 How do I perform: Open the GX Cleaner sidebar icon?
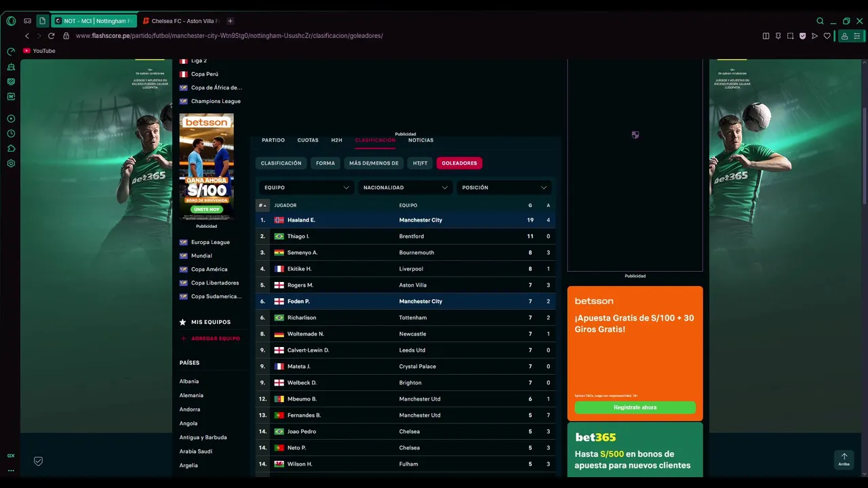[x=11, y=66]
